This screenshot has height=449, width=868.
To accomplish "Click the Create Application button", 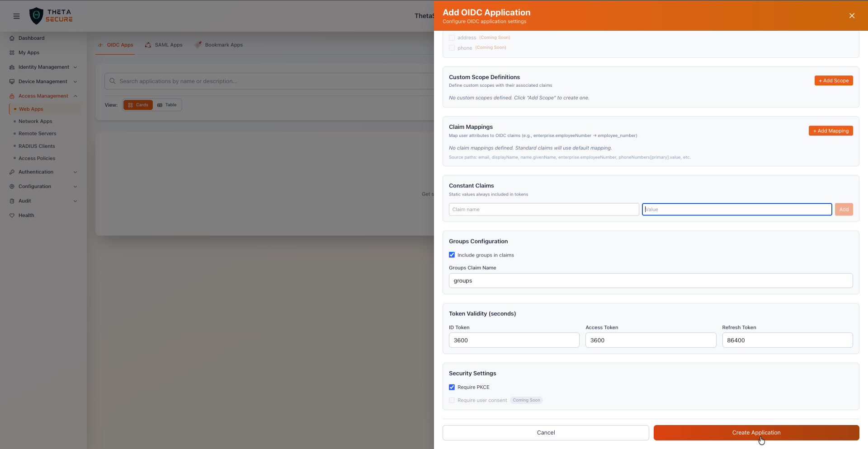I will coord(756,432).
